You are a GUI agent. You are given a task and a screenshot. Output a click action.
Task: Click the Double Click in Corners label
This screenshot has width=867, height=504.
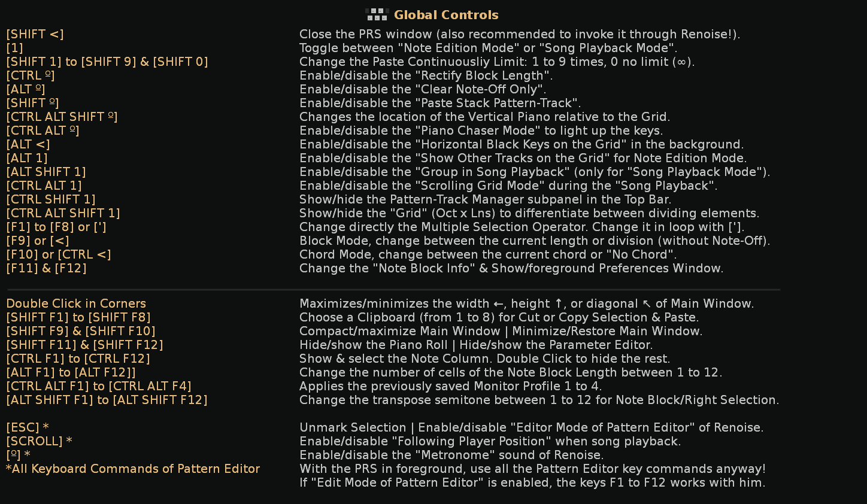(76, 303)
